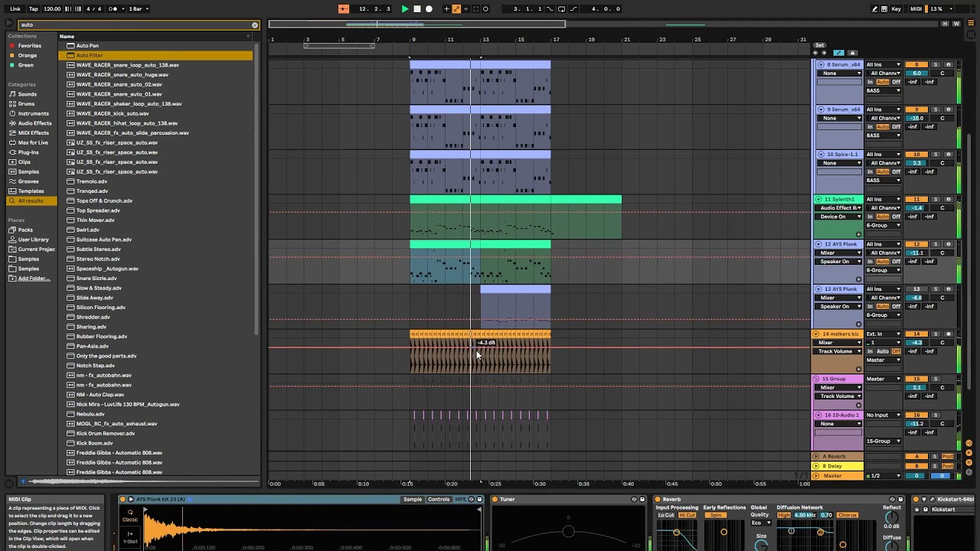Toggle Follow playback button in transport
Viewport: 980px width, 551px height.
[x=343, y=9]
